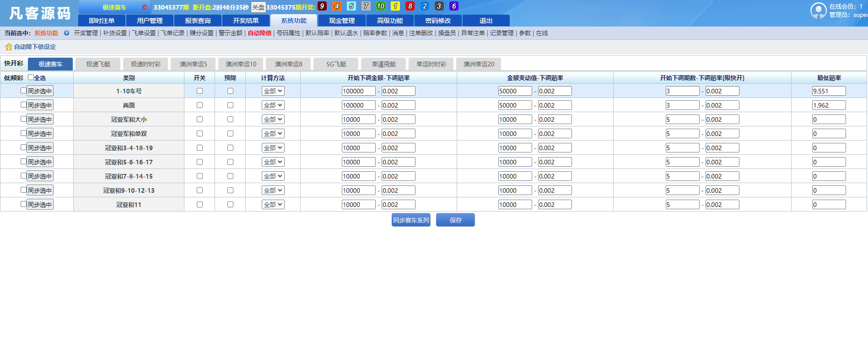
Task: Open the 报表查询 main tab
Action: click(198, 21)
